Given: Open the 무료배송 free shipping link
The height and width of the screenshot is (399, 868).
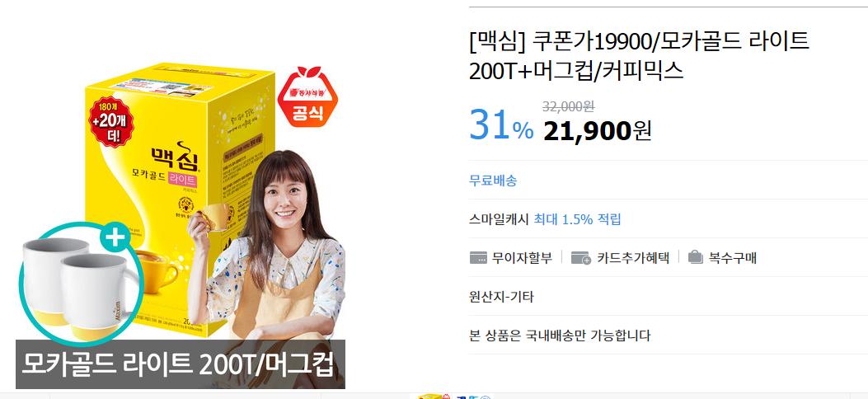Looking at the screenshot, I should click(493, 181).
